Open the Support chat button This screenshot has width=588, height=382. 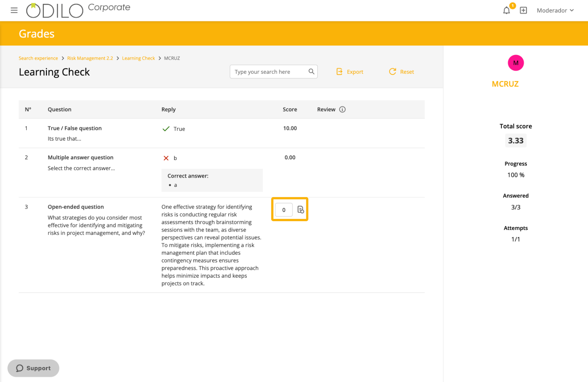pos(34,368)
